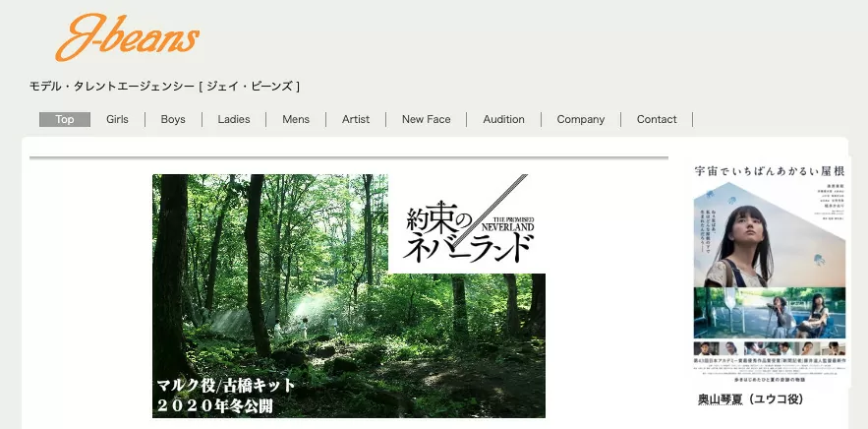This screenshot has width=868, height=429.
Task: Select the Top menu item
Action: point(64,119)
